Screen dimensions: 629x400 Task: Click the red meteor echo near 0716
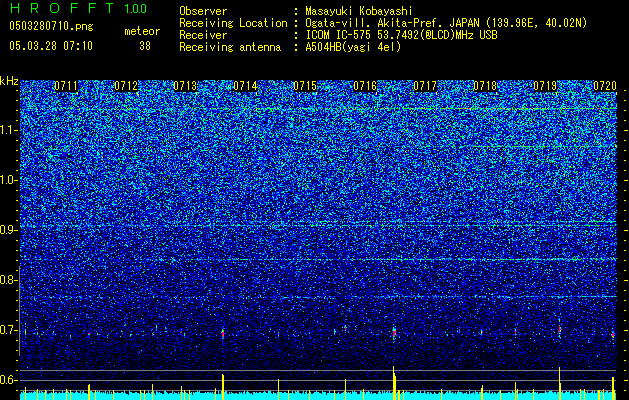coord(394,333)
